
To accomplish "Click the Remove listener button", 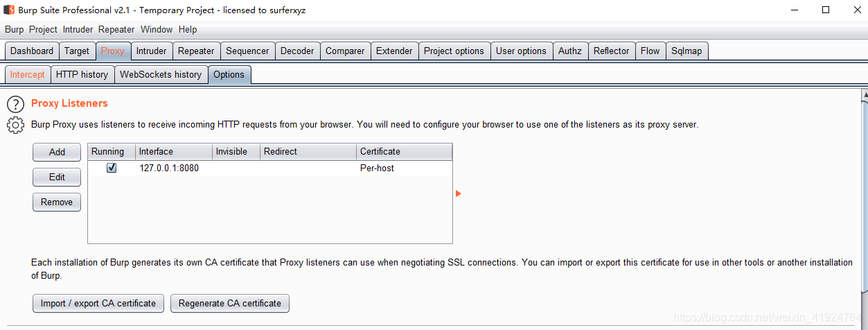I will (x=57, y=202).
